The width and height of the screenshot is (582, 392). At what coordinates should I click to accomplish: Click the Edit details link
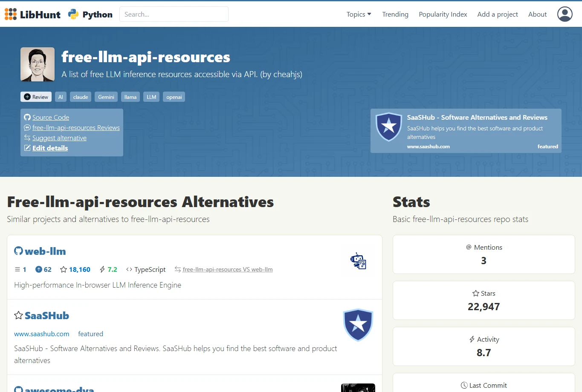point(50,148)
